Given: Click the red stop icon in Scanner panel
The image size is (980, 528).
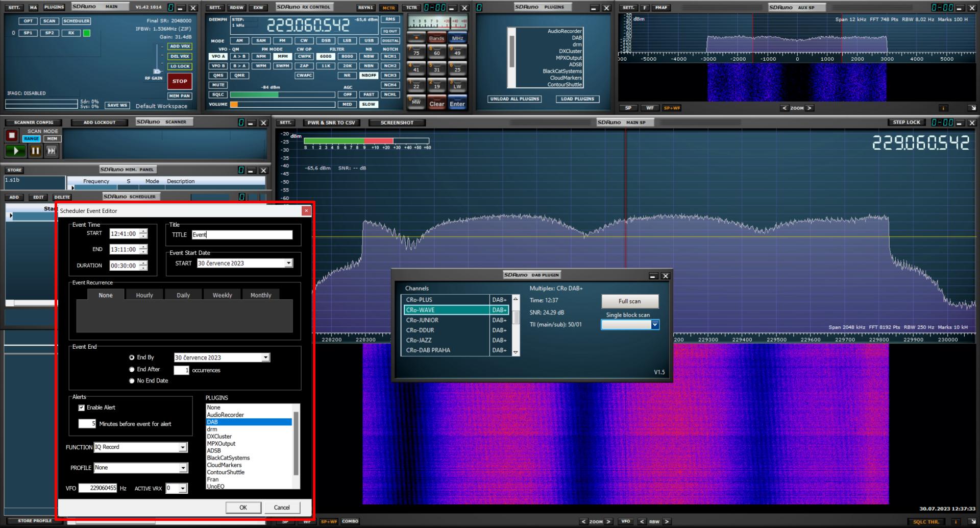Looking at the screenshot, I should click(x=12, y=135).
